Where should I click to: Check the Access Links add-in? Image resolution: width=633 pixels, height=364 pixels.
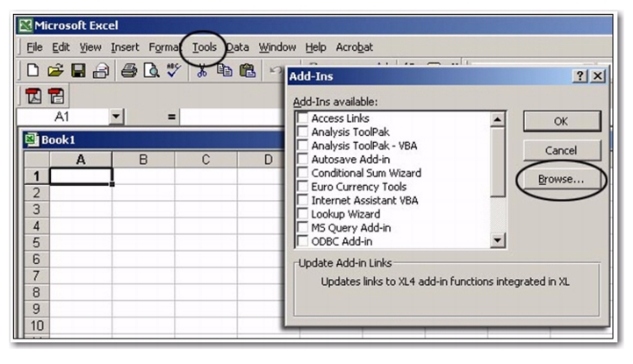[x=302, y=118]
